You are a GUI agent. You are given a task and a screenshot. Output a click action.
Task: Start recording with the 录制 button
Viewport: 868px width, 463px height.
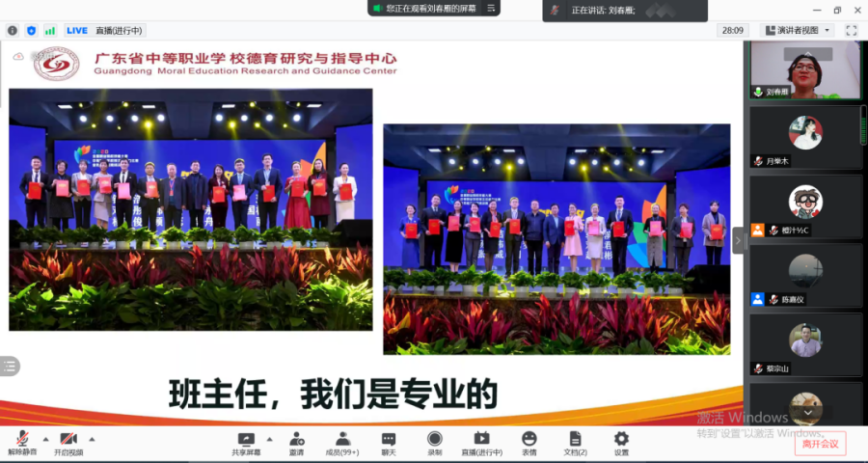(434, 443)
